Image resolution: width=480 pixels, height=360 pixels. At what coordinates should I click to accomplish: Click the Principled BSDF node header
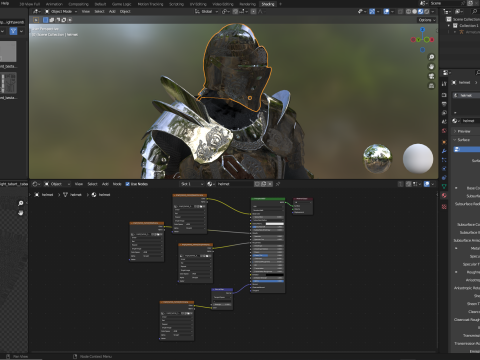pos(268,199)
